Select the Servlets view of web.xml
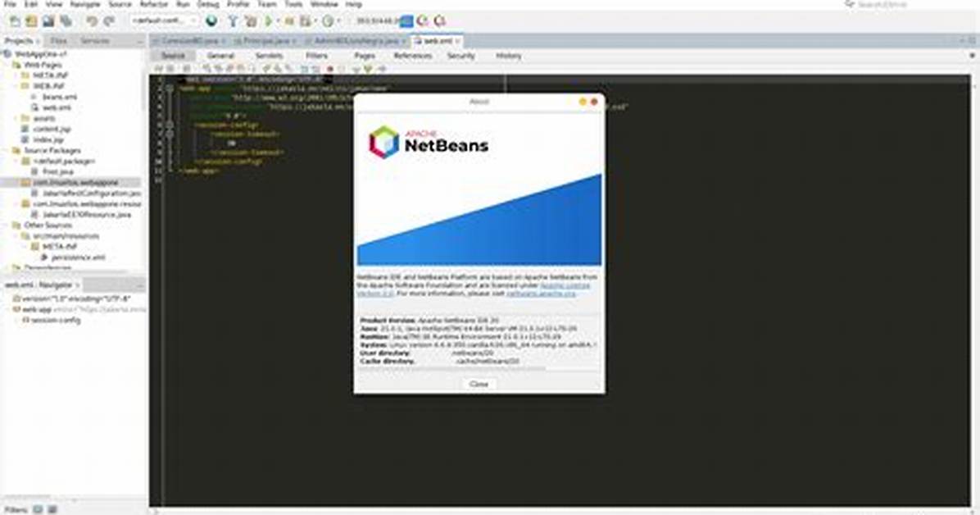980x515 pixels. coord(270,56)
